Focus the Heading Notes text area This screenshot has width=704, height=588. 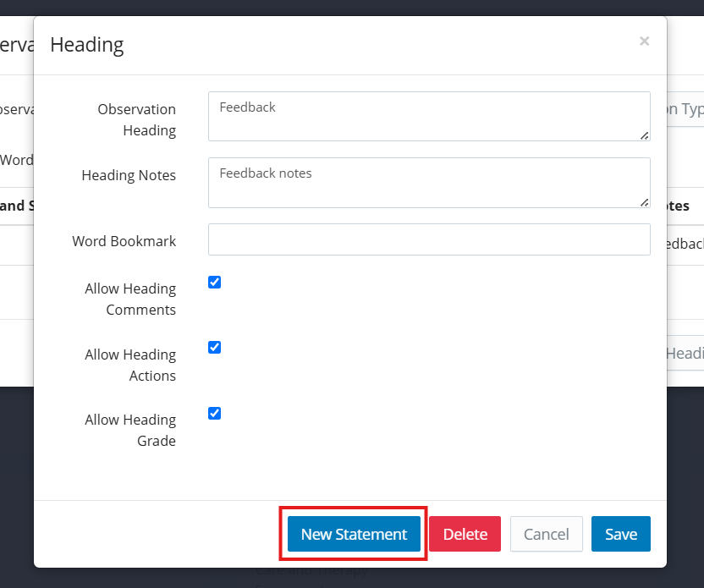428,182
